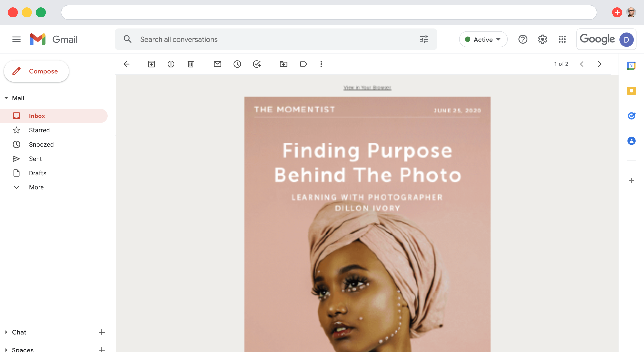
Task: Open the Labels icon in the toolbar
Action: (303, 64)
